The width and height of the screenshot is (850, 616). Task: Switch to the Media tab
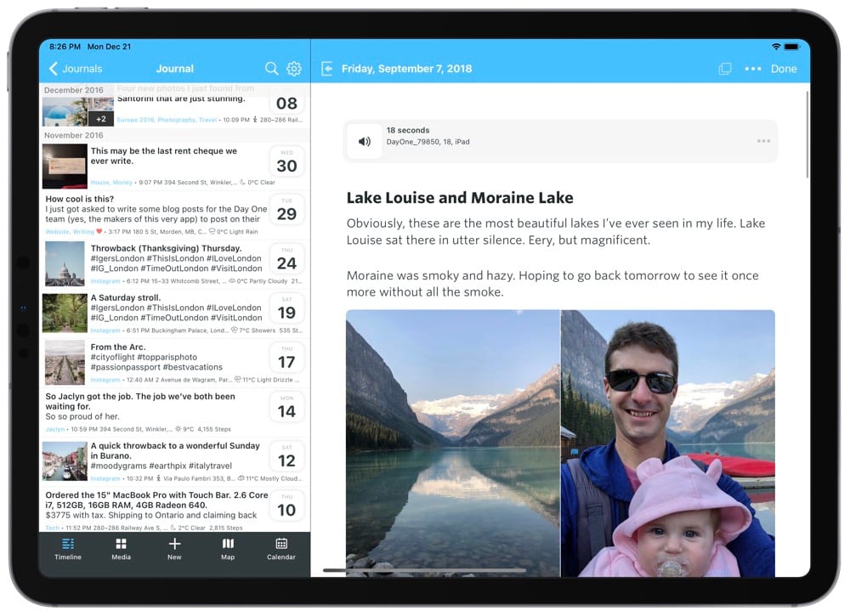[121, 549]
